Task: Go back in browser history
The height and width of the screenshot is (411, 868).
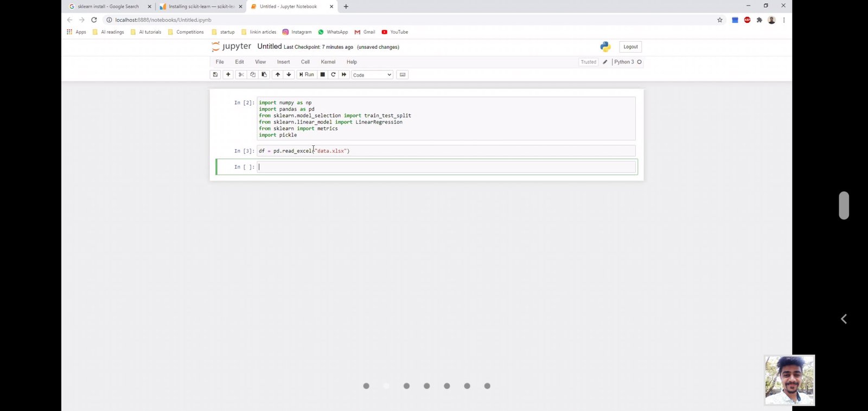Action: point(69,20)
